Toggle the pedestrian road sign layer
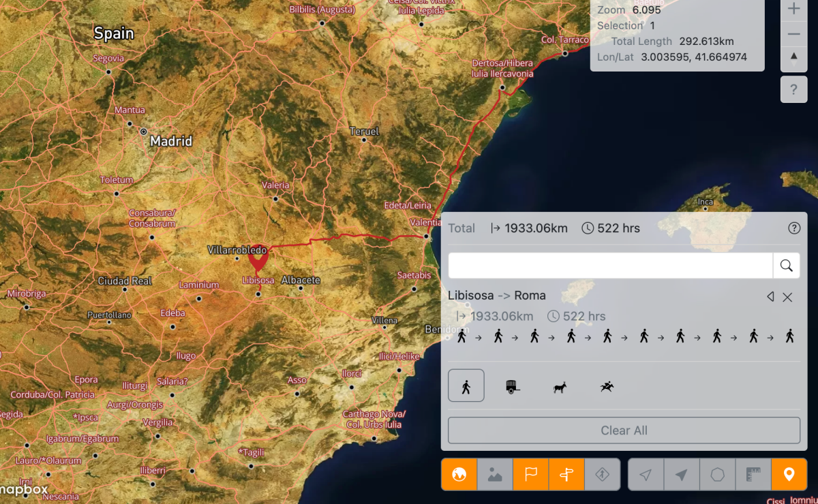This screenshot has width=818, height=504. click(x=602, y=475)
